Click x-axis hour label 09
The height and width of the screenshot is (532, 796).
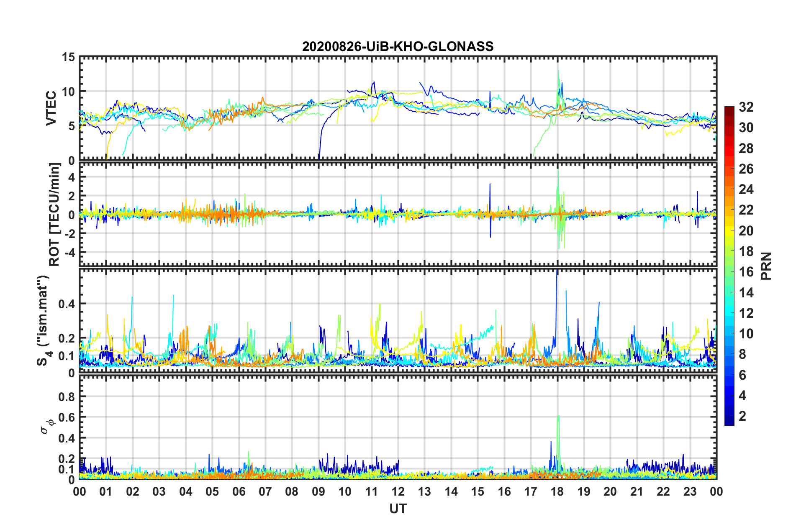[318, 491]
